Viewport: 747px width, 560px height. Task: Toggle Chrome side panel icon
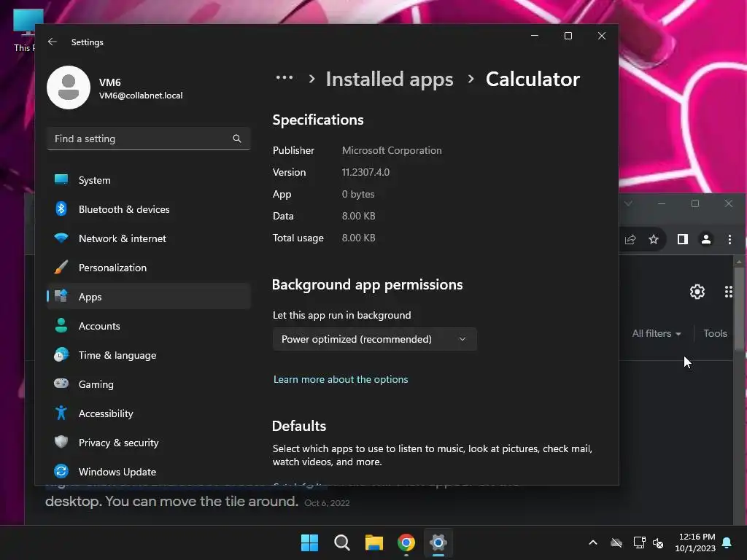point(683,239)
